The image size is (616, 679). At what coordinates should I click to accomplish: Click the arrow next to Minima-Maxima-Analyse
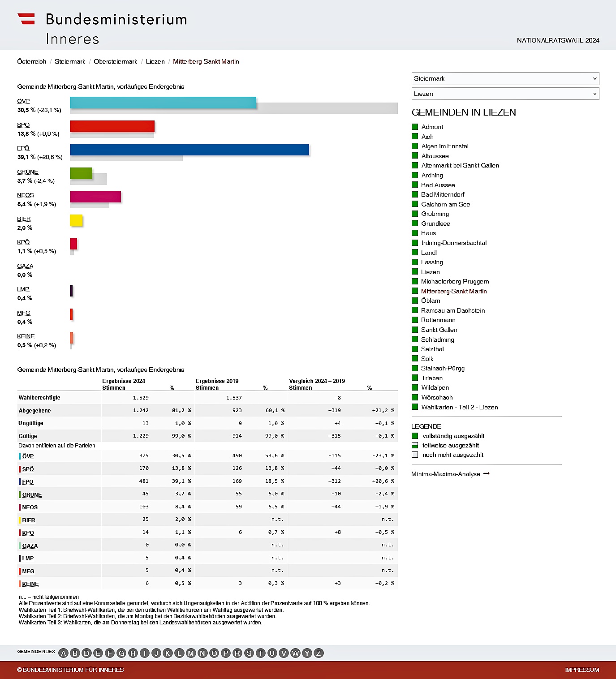(x=487, y=473)
